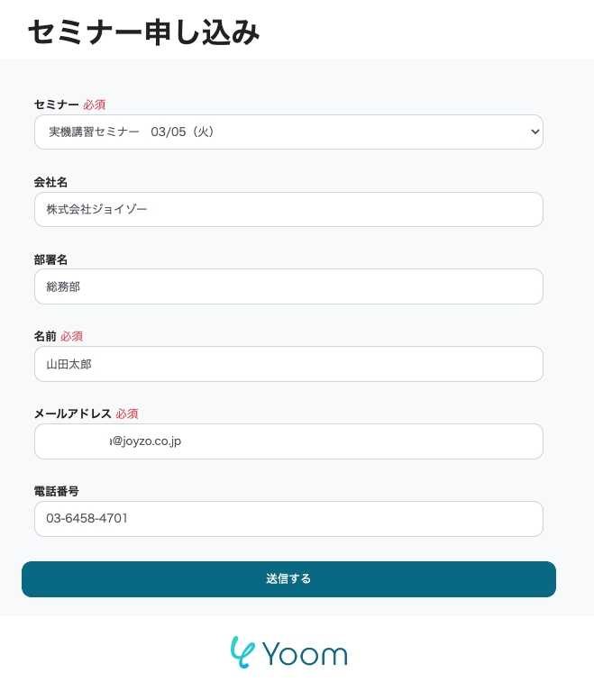Click the chevron arrow on seminar dropdown
The width and height of the screenshot is (594, 700).
pos(535,132)
